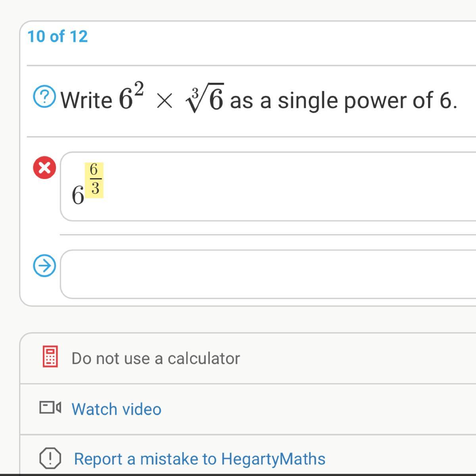The image size is (476, 476).
Task: Click the highlighted 6/3 exponent fraction
Action: [94, 180]
